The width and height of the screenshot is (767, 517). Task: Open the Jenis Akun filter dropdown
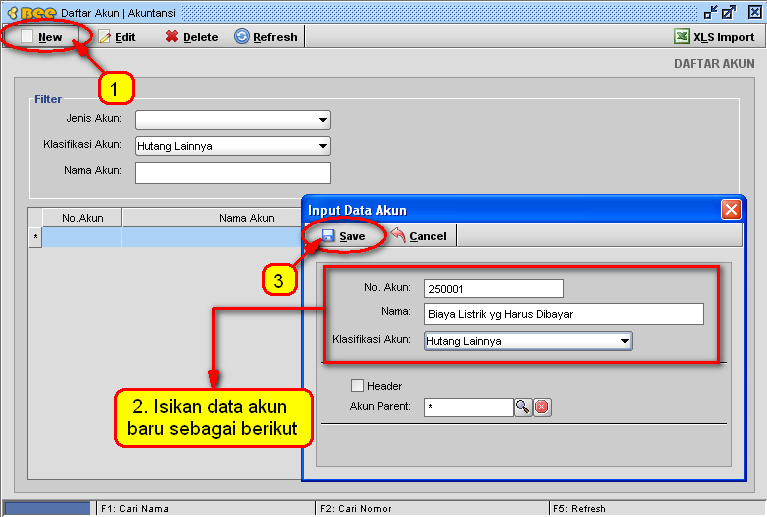233,120
